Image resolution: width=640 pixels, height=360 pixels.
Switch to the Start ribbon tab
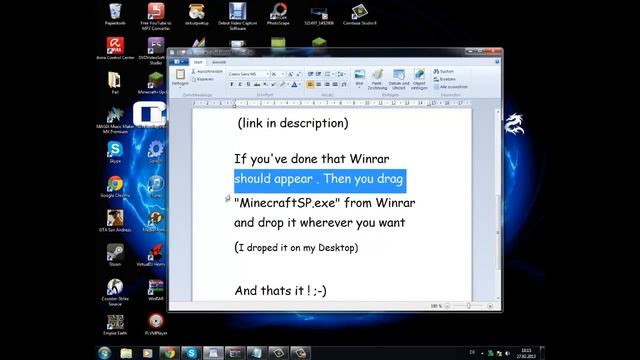click(x=198, y=62)
